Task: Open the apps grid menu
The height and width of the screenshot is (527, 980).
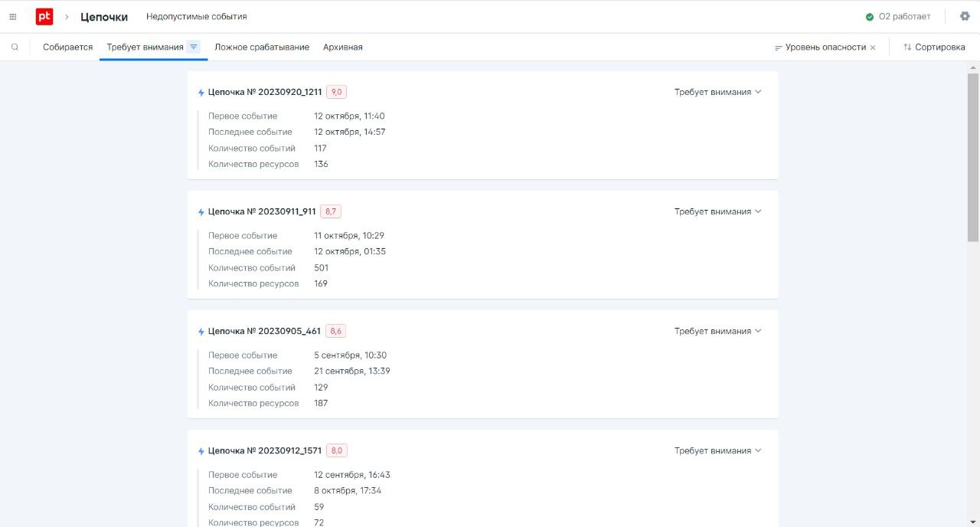Action: [x=13, y=17]
